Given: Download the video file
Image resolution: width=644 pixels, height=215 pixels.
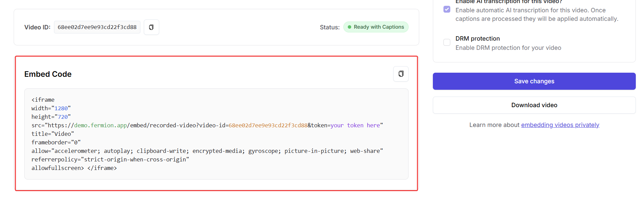Looking at the screenshot, I should pyautogui.click(x=534, y=105).
